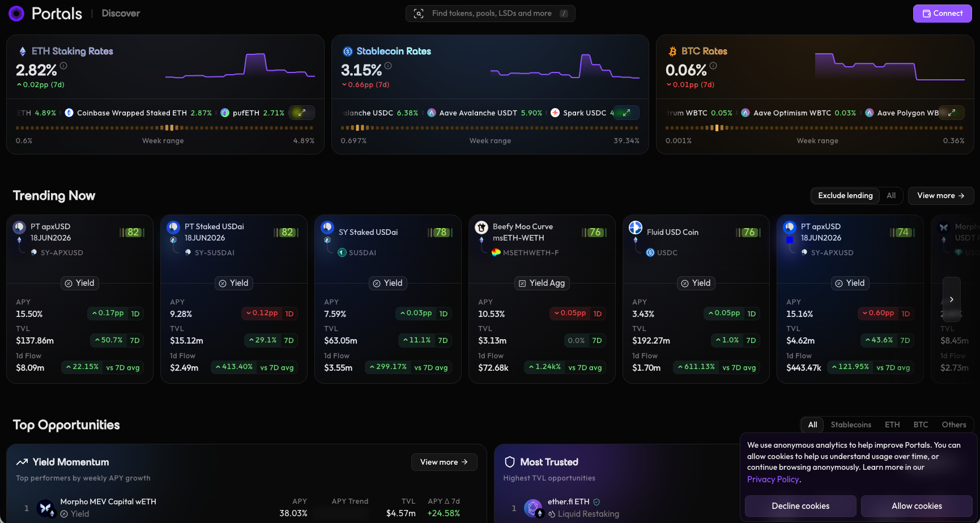Click the Beefy Moo Curve cow icon
The image size is (980, 523).
[482, 228]
